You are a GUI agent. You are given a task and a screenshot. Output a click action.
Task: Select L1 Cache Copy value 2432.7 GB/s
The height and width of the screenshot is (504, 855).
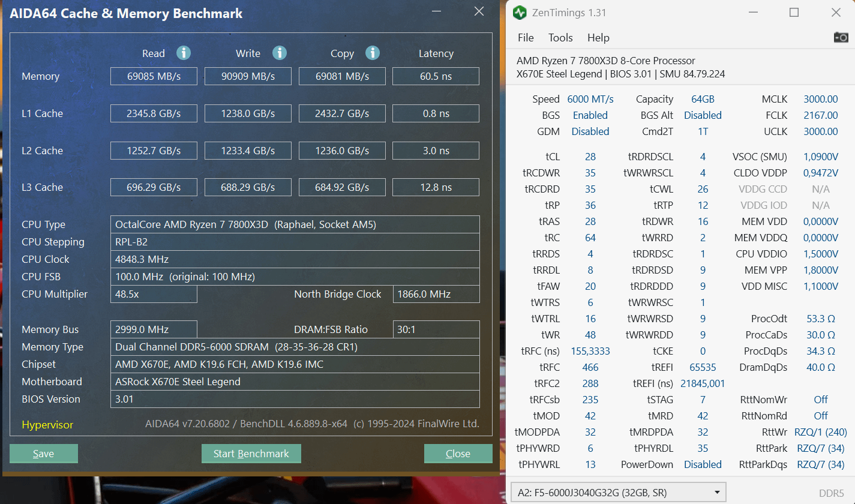click(342, 113)
